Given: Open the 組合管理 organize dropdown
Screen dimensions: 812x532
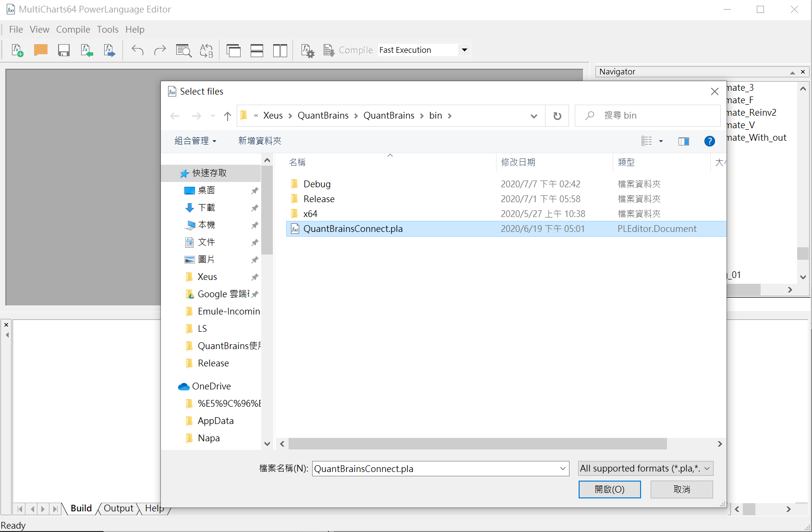Looking at the screenshot, I should 195,141.
